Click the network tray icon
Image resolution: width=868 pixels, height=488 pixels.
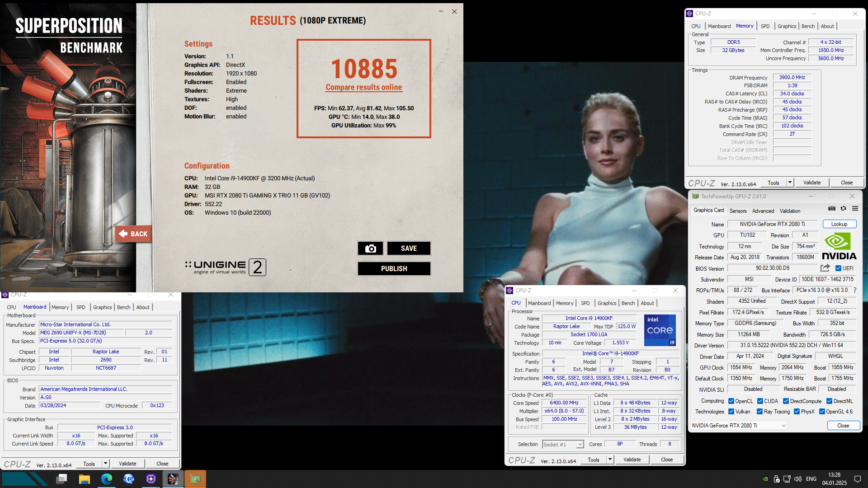tap(787, 479)
